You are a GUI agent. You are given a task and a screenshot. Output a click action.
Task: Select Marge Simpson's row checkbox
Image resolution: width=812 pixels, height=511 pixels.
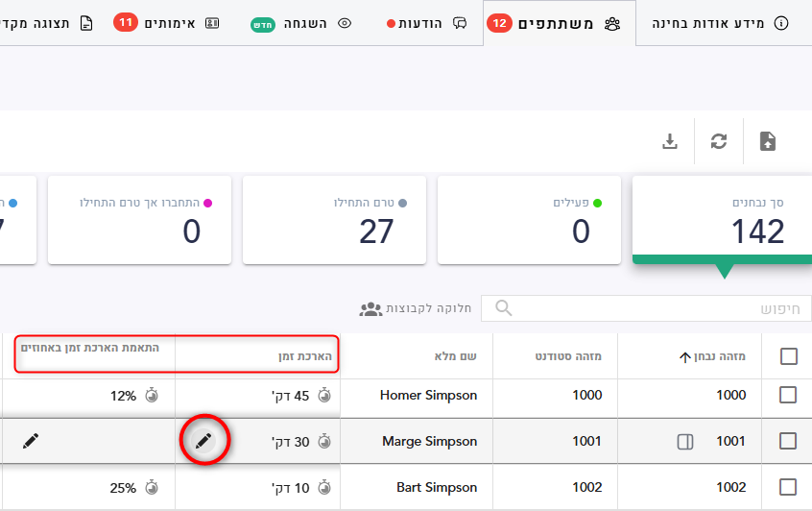tap(788, 441)
